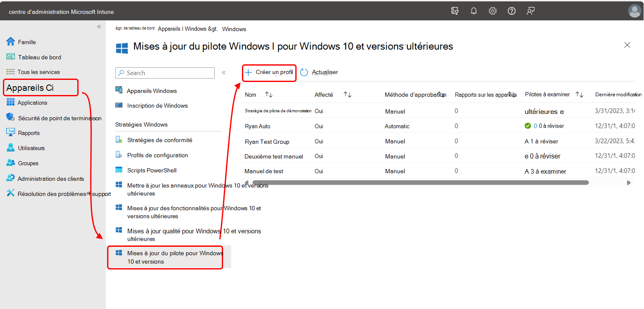This screenshot has width=644, height=309.
Task: Click the Stratégies de conformité icon
Action: (x=119, y=140)
